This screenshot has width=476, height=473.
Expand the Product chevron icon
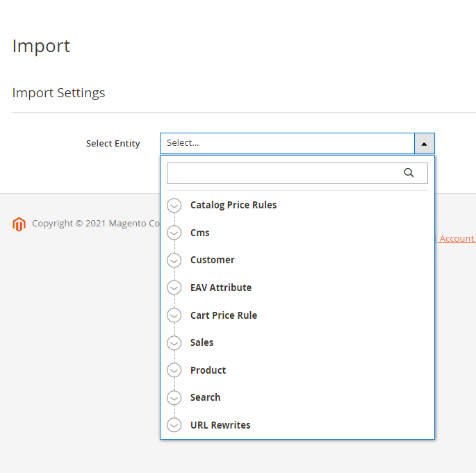[174, 370]
